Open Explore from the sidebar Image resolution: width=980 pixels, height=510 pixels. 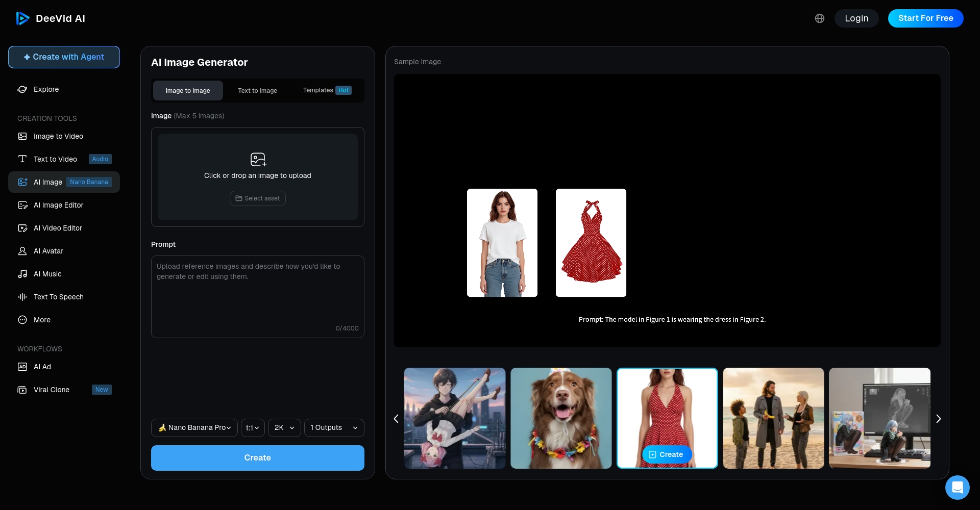[x=46, y=89]
